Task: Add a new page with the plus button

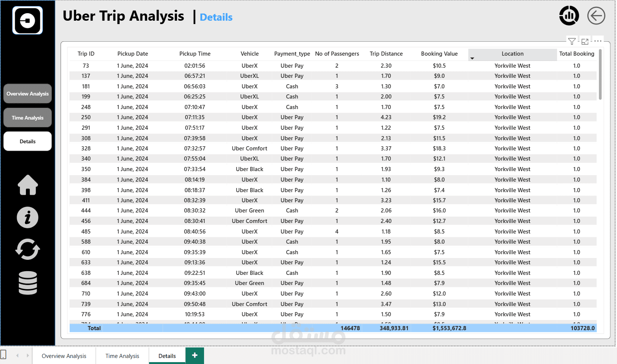Action: [x=195, y=355]
